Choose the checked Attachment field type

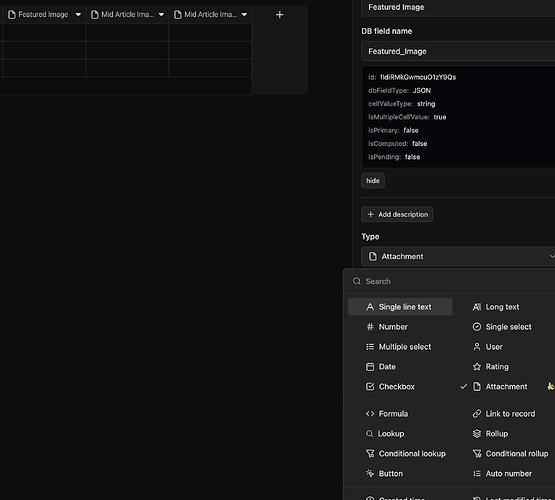506,386
